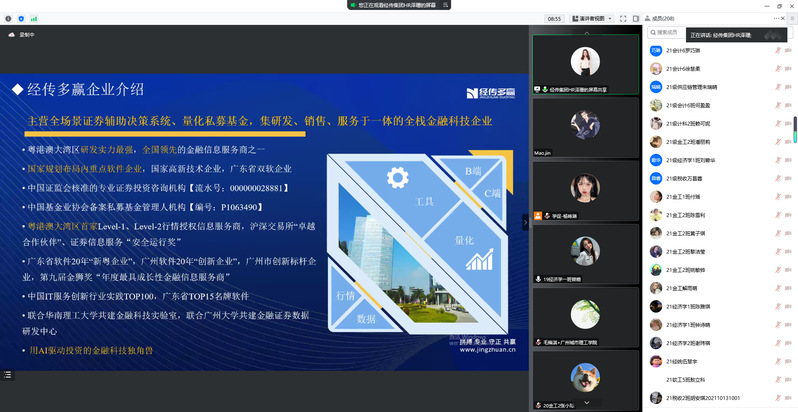Minimize the meeting window

click(766, 6)
